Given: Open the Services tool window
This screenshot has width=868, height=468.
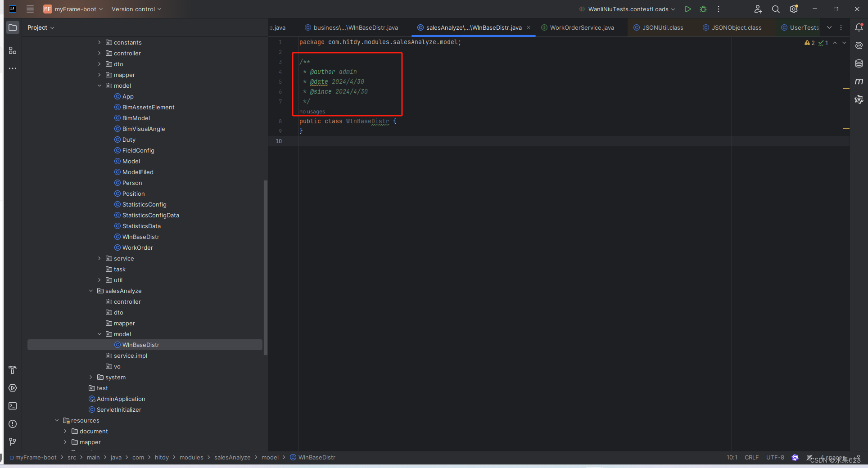Looking at the screenshot, I should [13, 388].
